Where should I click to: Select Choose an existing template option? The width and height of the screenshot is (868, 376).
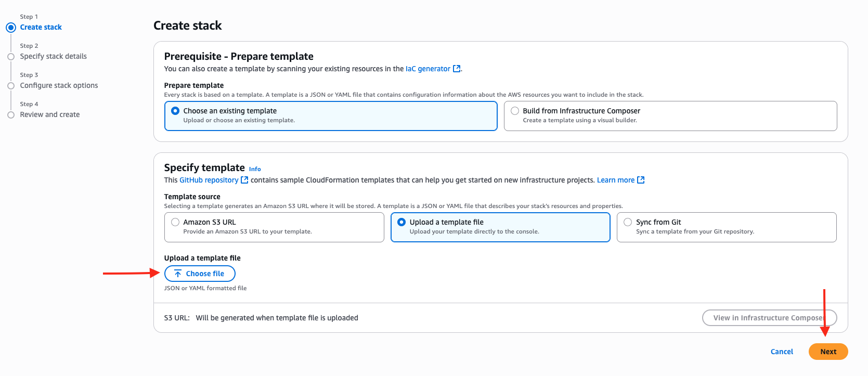pos(175,111)
